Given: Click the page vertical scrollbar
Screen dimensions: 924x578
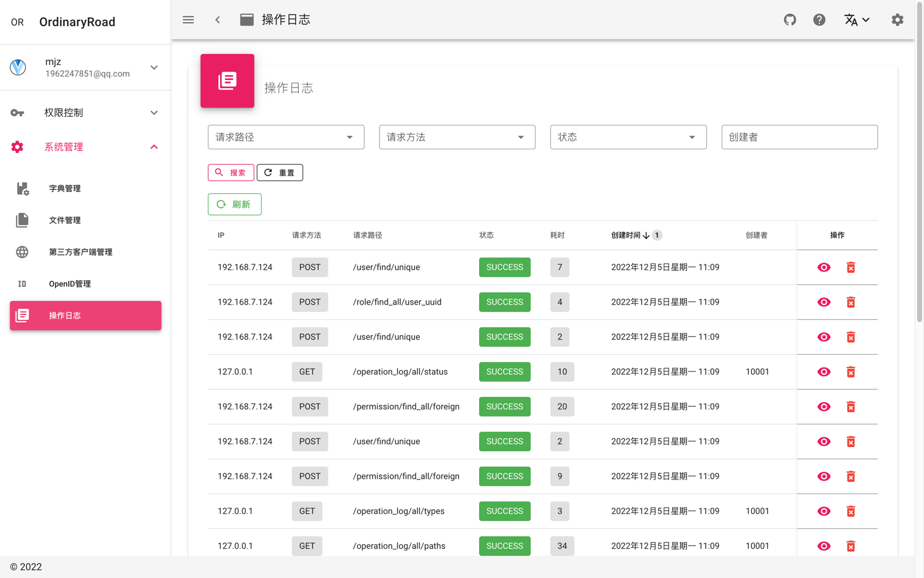Looking at the screenshot, I should 919,183.
